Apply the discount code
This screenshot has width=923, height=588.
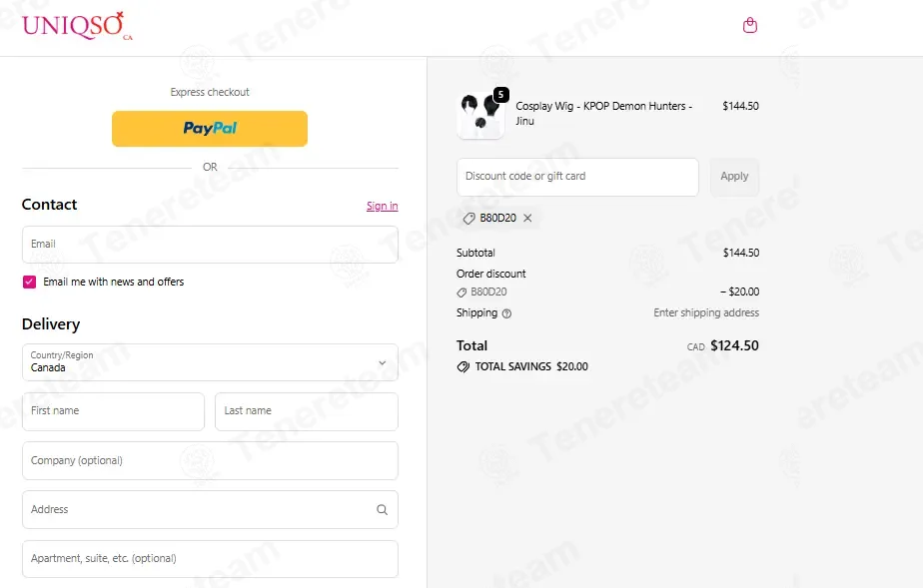(734, 177)
